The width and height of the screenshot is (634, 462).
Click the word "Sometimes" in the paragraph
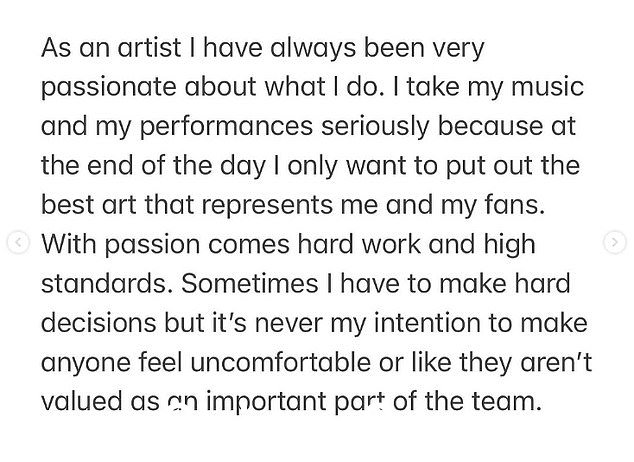[249, 283]
